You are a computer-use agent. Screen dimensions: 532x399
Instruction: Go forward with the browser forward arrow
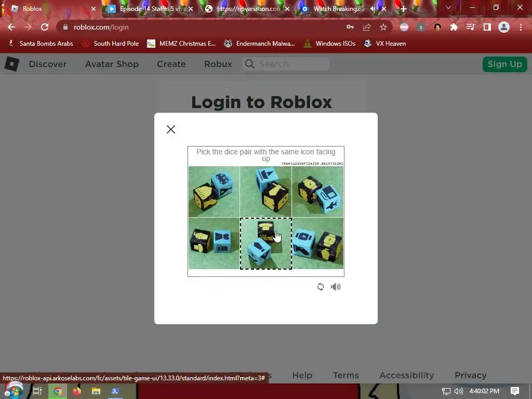[x=28, y=27]
